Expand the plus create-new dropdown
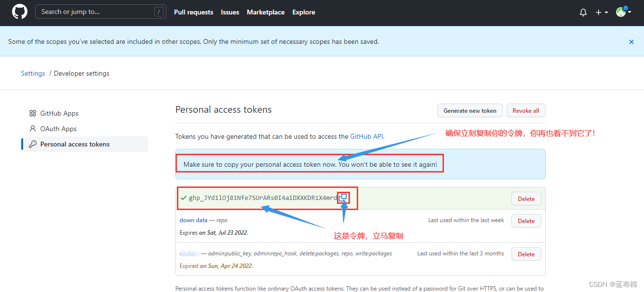 [601, 13]
